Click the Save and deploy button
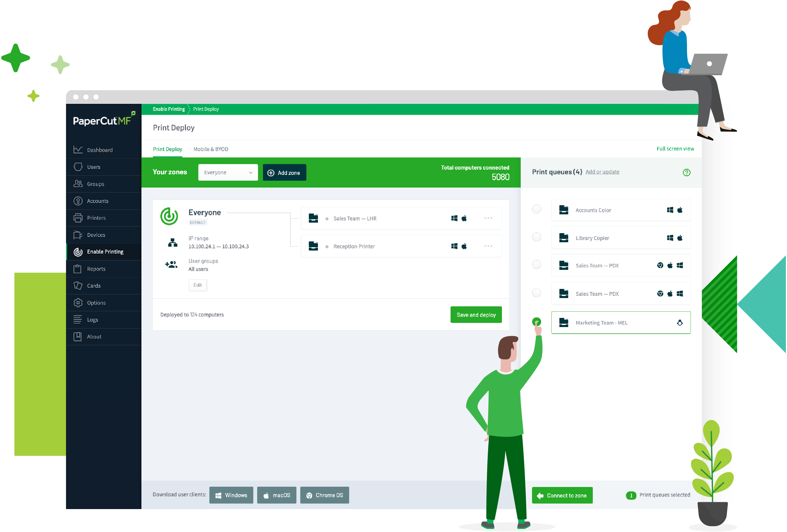This screenshot has width=787, height=532. (475, 315)
